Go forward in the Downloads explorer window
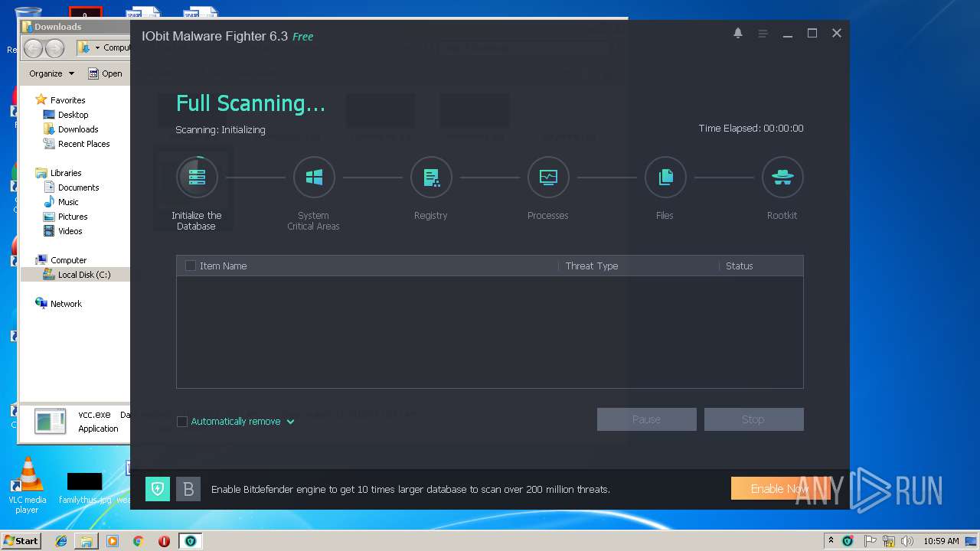980x551 pixels. (55, 48)
